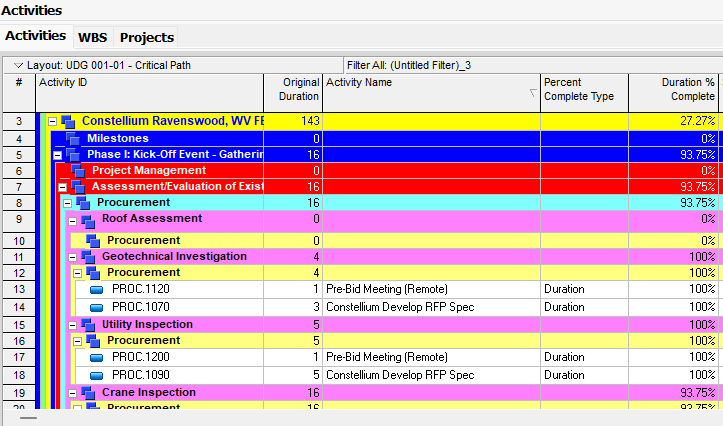Collapse the Roof Assessment node
Viewport: 723px width, 426px height.
pos(72,221)
